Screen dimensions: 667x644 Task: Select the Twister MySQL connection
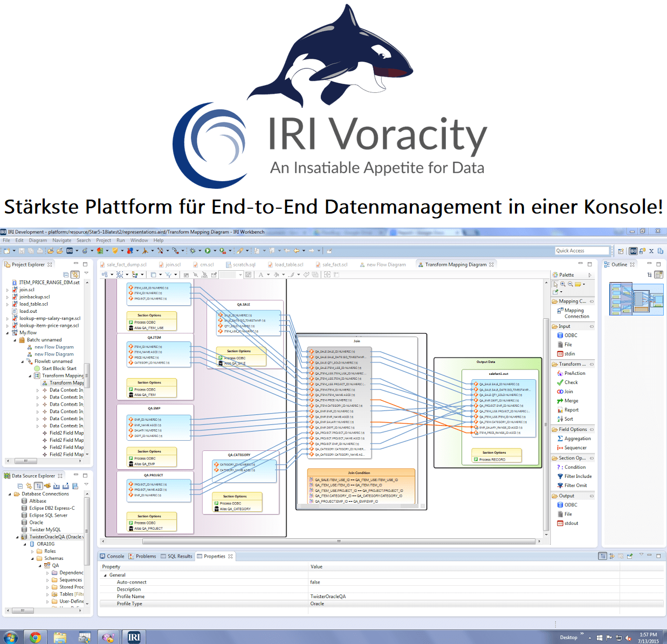click(x=41, y=530)
